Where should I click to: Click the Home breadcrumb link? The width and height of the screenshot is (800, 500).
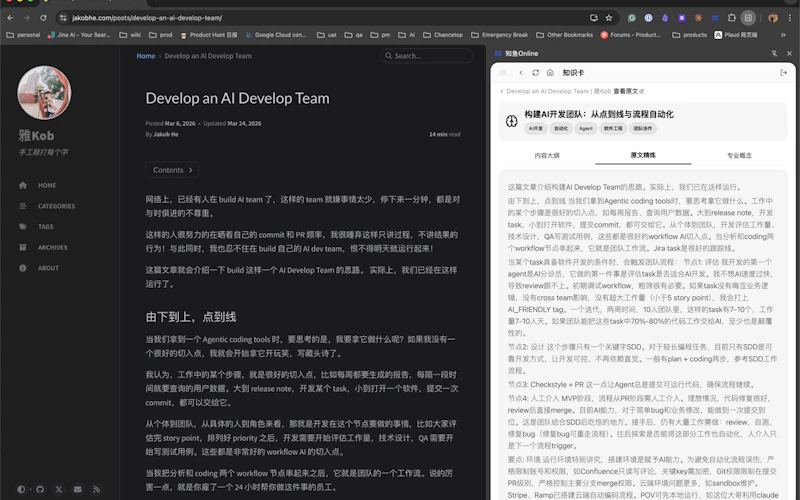click(145, 56)
